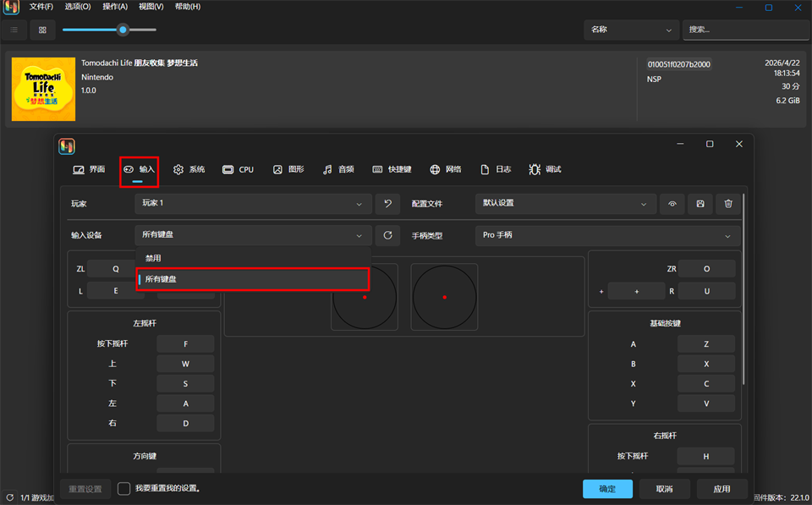Click the 取消 button
Screen dimensions: 812x505
click(665, 489)
